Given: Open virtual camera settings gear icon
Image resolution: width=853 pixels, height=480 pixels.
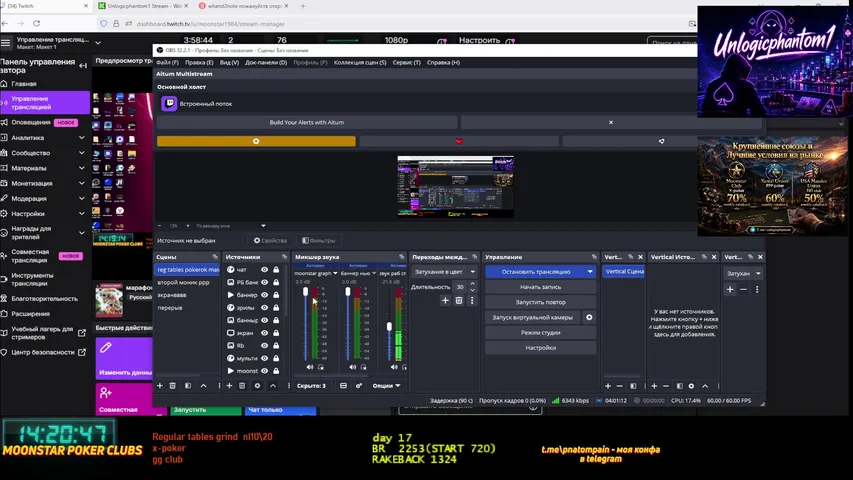Looking at the screenshot, I should pyautogui.click(x=589, y=317).
